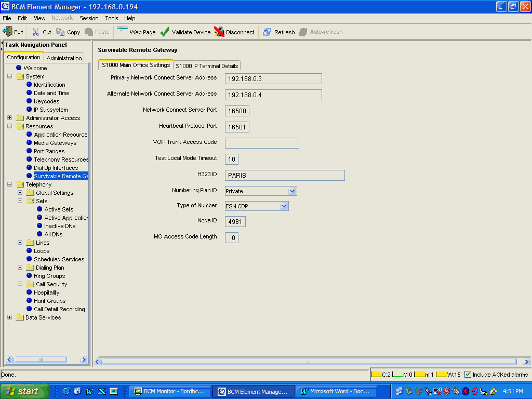The width and height of the screenshot is (532, 399).
Task: Click the Refresh toolbar icon
Action: tap(268, 32)
